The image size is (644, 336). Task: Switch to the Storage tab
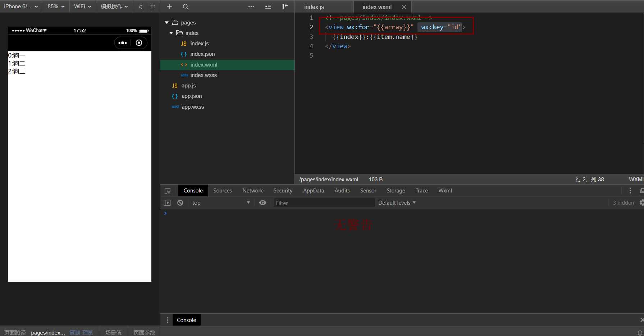[x=396, y=191]
